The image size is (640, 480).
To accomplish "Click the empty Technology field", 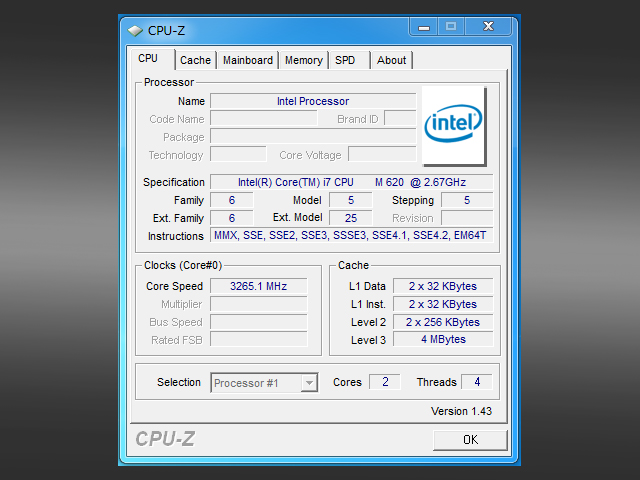I will pyautogui.click(x=238, y=155).
